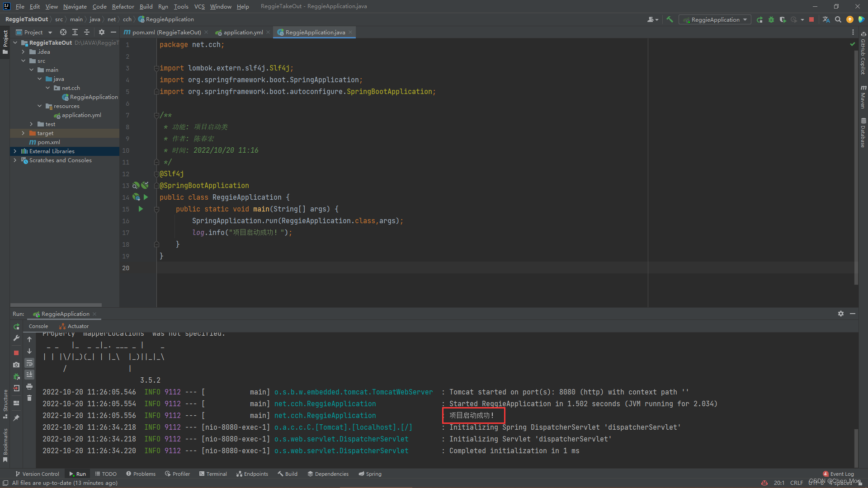Collapse the resources folder in tree
The height and width of the screenshot is (488, 868).
39,106
